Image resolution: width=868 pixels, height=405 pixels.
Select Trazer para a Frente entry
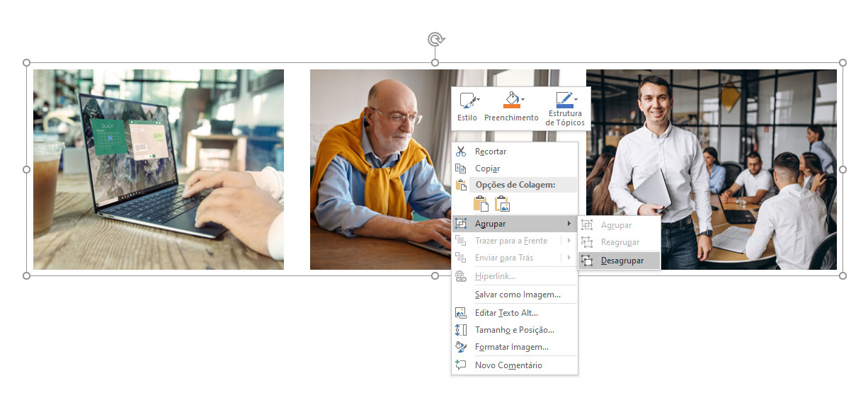[x=515, y=241]
